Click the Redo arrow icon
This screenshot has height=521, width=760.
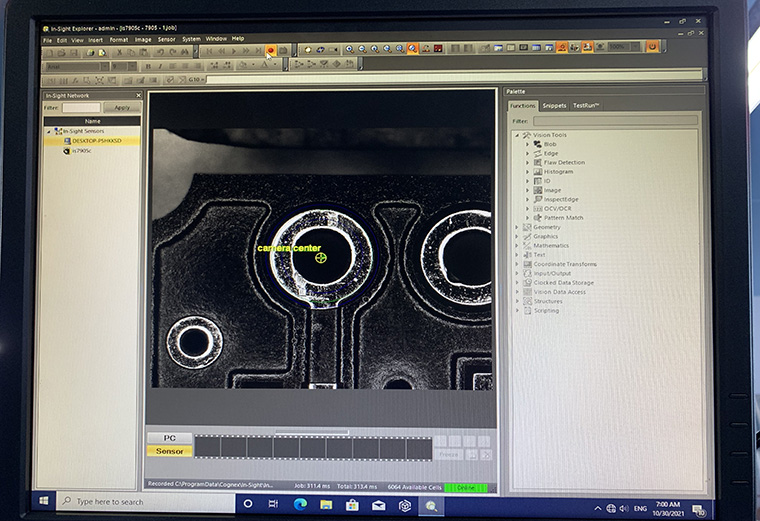[172, 52]
